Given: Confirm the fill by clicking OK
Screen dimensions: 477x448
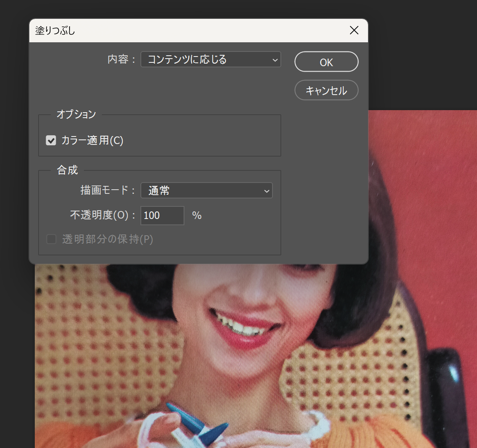Looking at the screenshot, I should [x=326, y=62].
